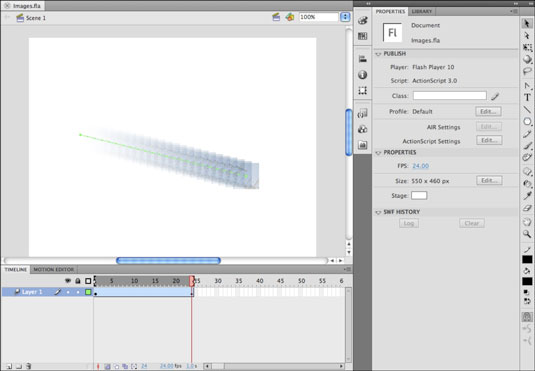
Task: Click Edit button next to Profile
Action: [x=488, y=111]
